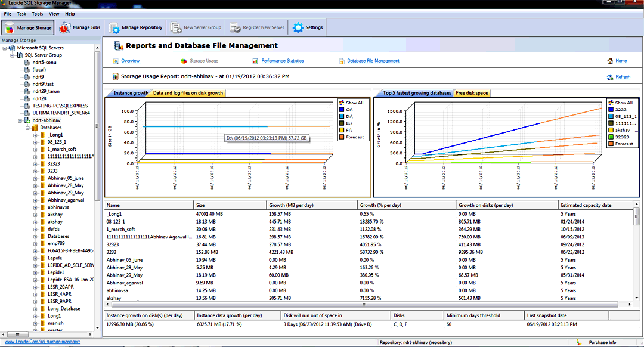Click the Home icon at top right
Screen dimensions: 644x347
610,61
